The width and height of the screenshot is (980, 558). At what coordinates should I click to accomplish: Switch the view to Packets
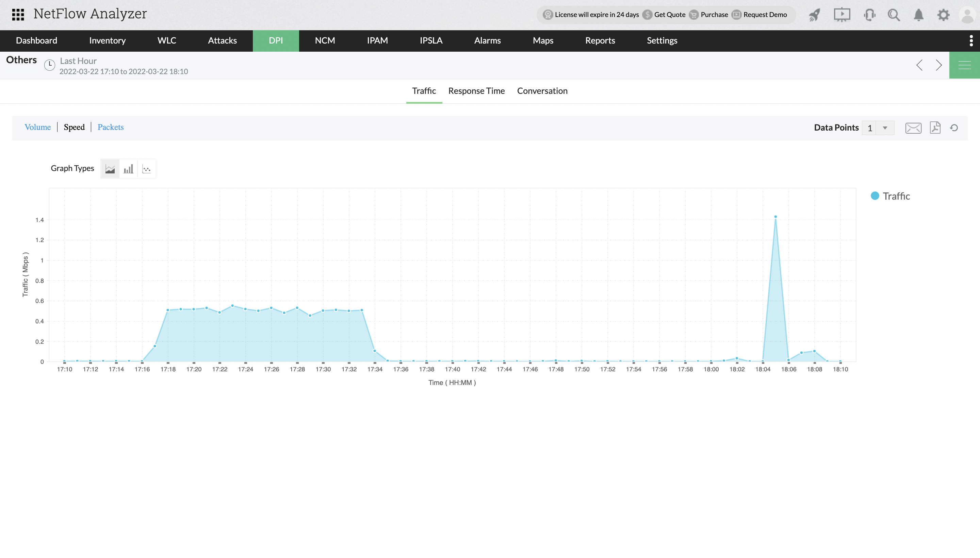click(111, 127)
